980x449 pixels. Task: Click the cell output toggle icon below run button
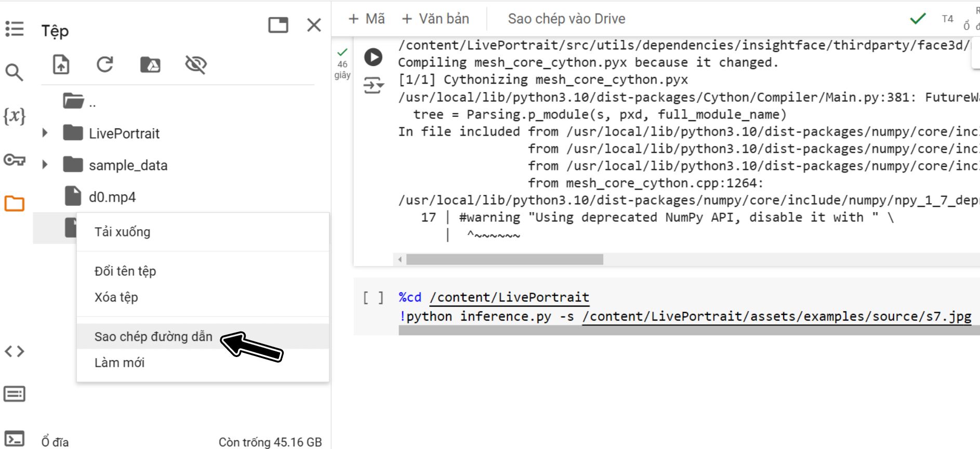point(373,85)
